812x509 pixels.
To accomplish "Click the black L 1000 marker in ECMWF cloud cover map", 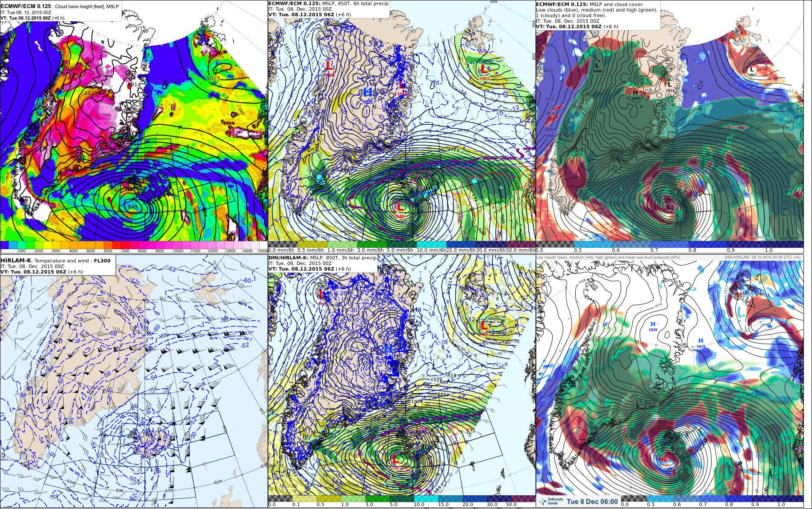I will (597, 68).
